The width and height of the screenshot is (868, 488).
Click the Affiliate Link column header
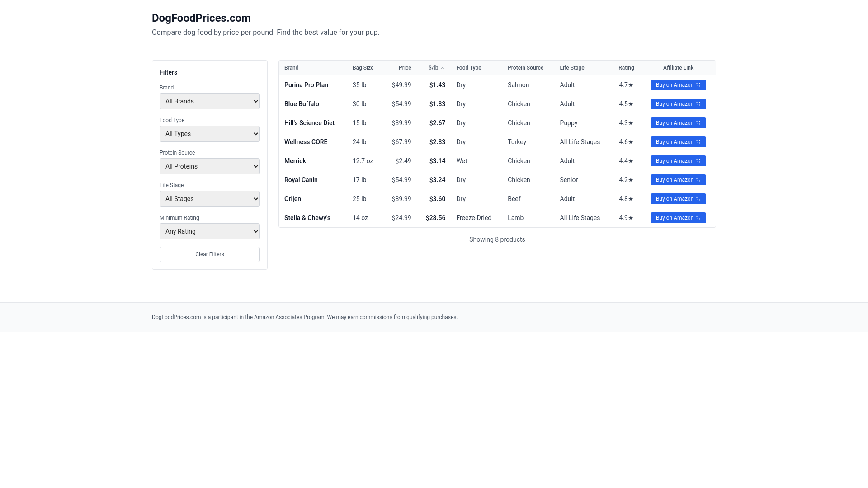click(678, 68)
